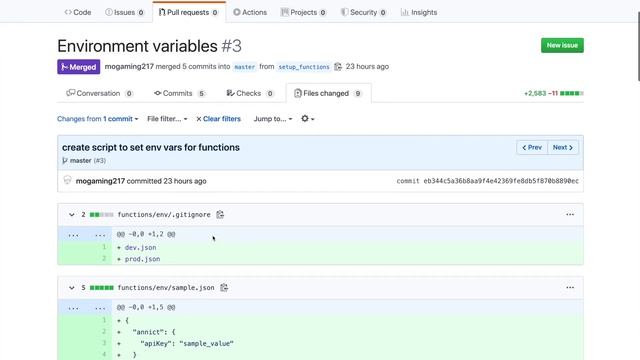Click the commit title create script to set env vars
The width and height of the screenshot is (640, 360).
tap(151, 147)
